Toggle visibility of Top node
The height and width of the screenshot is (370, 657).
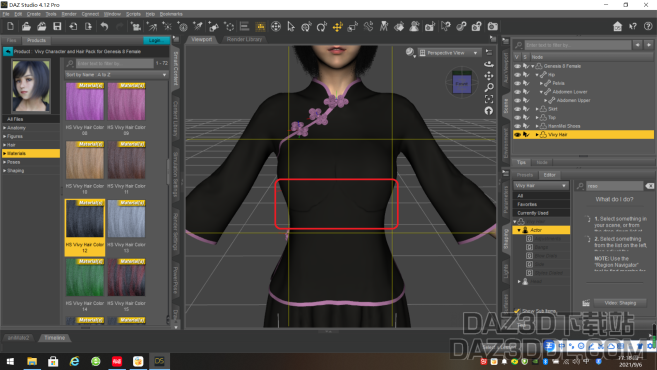517,117
